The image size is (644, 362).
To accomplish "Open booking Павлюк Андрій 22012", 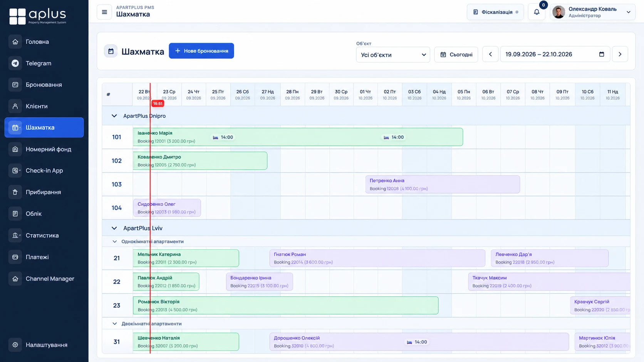I will coord(166,282).
